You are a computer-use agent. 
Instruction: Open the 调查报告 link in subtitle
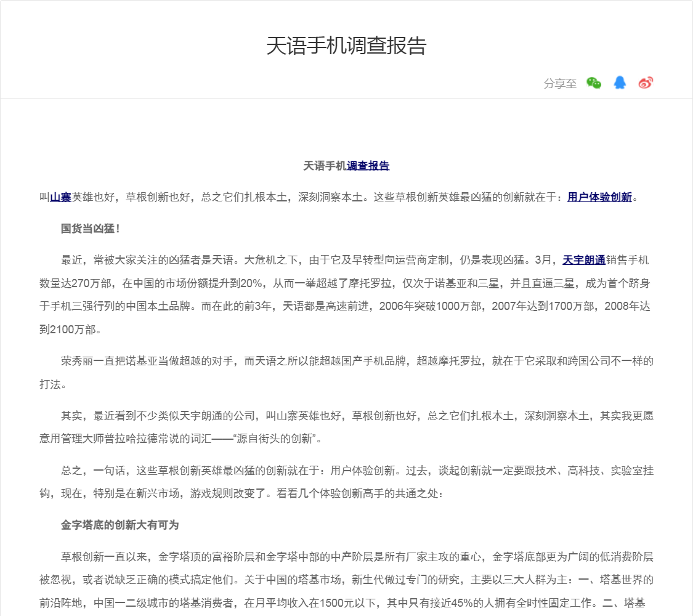pos(368,166)
